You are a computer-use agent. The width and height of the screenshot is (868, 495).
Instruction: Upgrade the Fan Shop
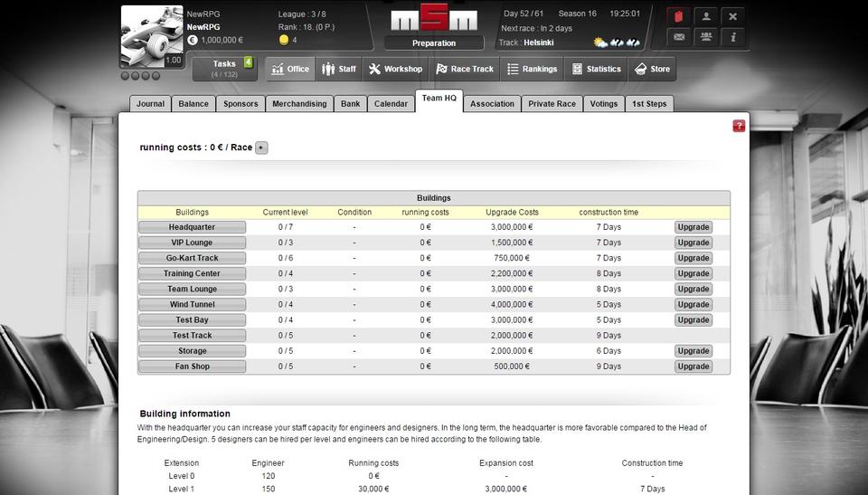coord(693,367)
